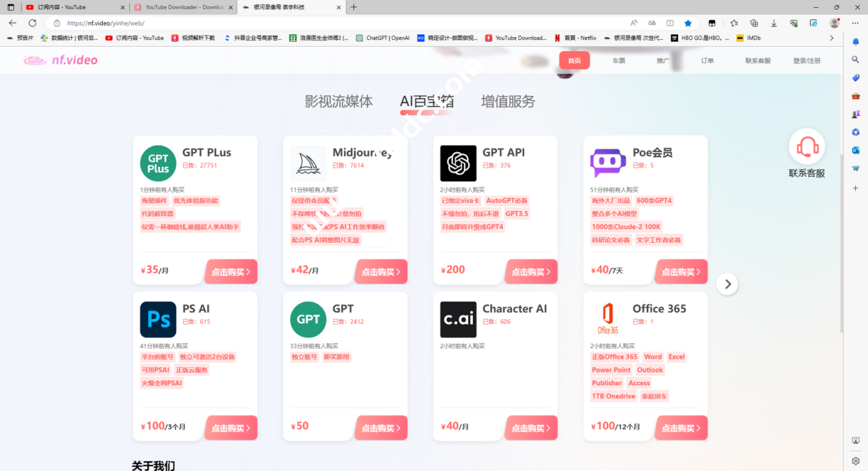Screen dimensions: 868x471
Task: Open sidebar settings gear icon
Action: point(855,461)
